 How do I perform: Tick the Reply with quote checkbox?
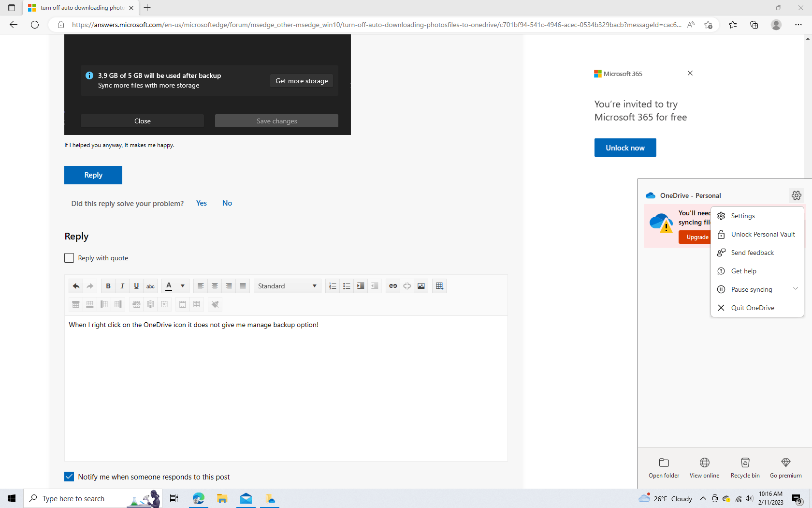coord(69,258)
